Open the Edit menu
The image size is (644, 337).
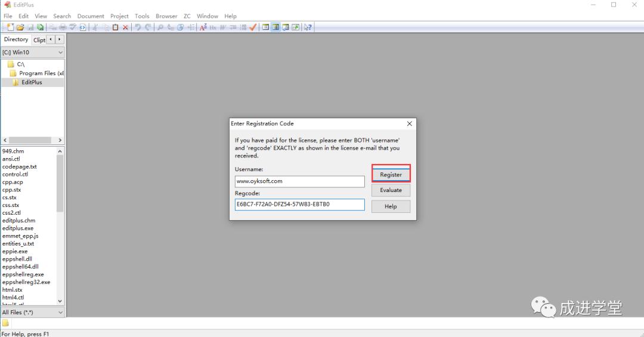(23, 16)
